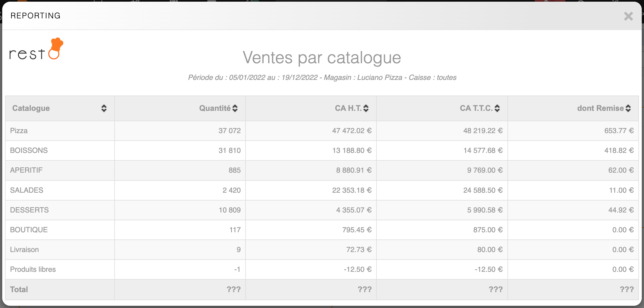Select the BOUTIQUE catalogue name
This screenshot has height=308, width=644.
(29, 230)
